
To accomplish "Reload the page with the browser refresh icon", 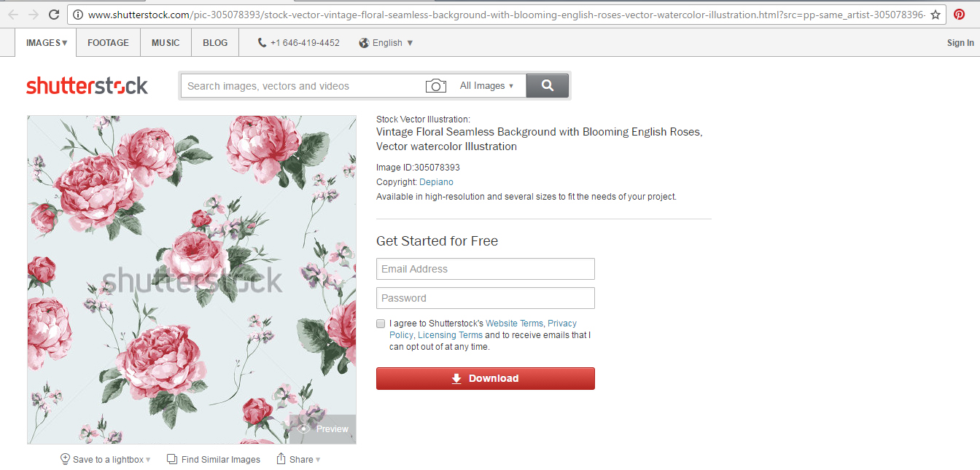I will [x=53, y=14].
